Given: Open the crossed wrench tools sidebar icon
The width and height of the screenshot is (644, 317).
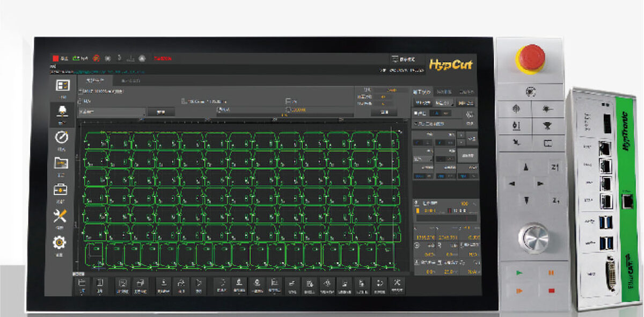Looking at the screenshot, I should click(x=60, y=216).
